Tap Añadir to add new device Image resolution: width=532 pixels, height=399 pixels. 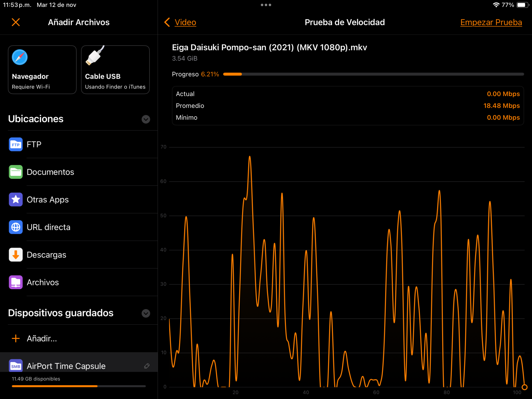coord(42,338)
